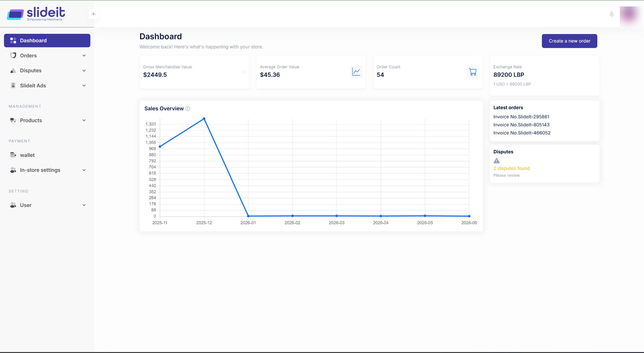Expand the Slideit Ads chevron
Screen dimensions: 644x353
84,85
